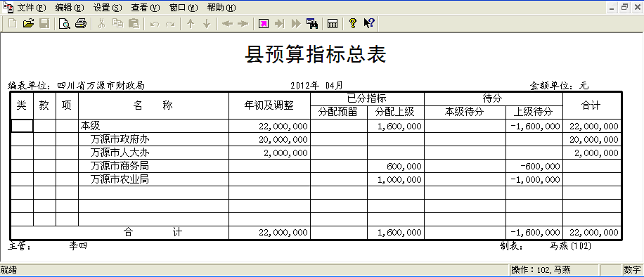The image size is (644, 277).
Task: Click the 分配预留 column header
Action: [339, 112]
